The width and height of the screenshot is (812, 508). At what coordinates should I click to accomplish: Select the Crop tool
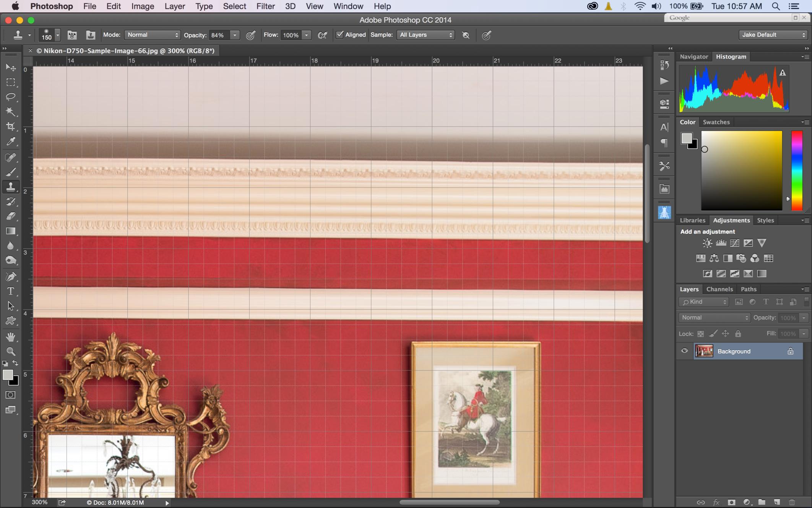(x=11, y=127)
